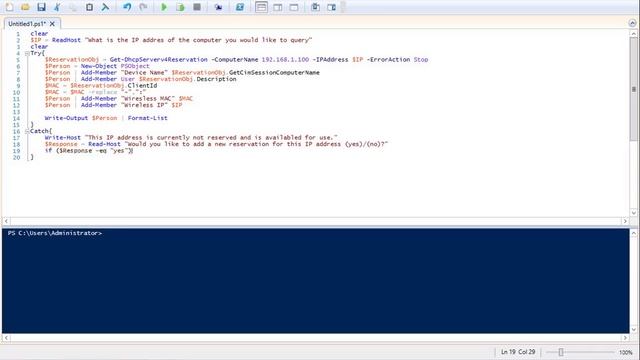Collapse the Catch block fold
The width and height of the screenshot is (640, 360).
(27, 131)
